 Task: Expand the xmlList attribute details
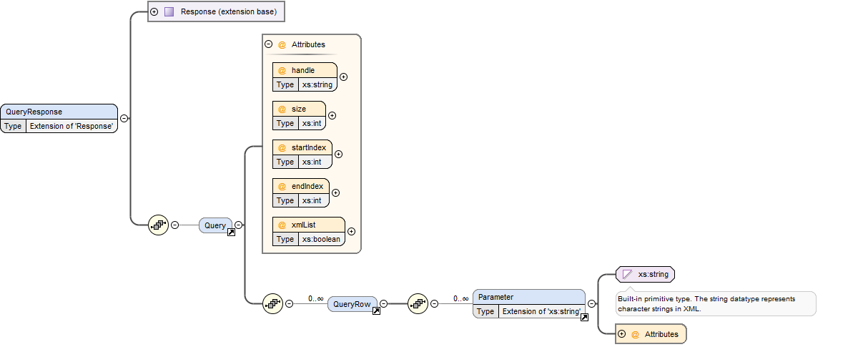(351, 231)
